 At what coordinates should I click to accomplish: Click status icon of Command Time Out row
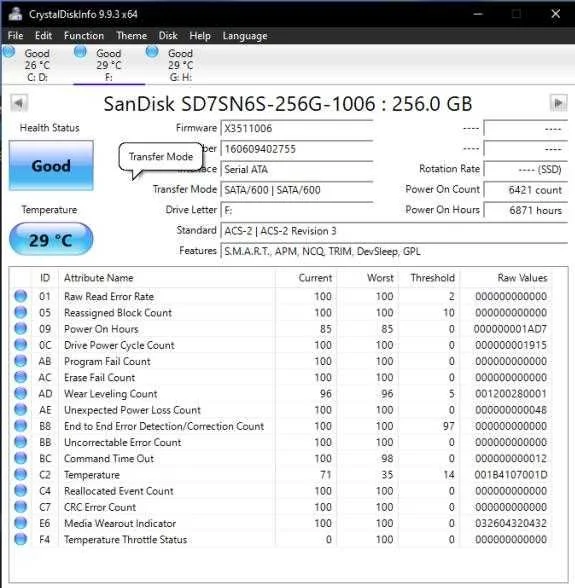click(21, 458)
